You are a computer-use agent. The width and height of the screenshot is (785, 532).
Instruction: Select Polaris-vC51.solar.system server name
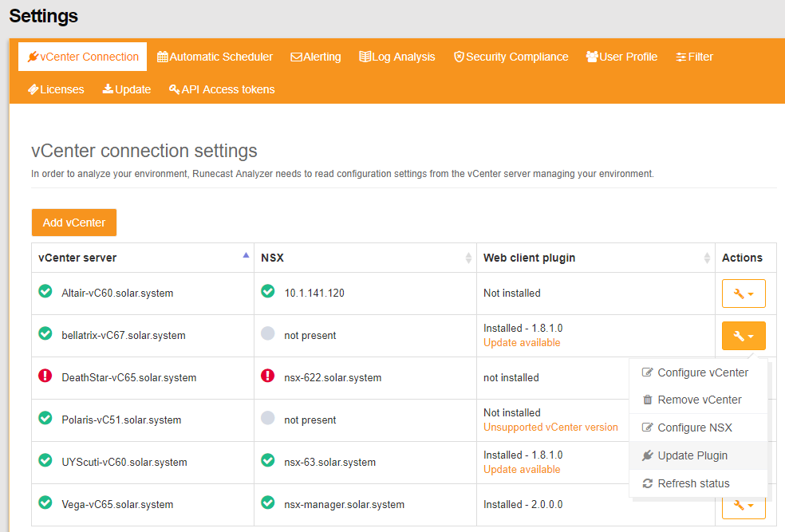121,420
